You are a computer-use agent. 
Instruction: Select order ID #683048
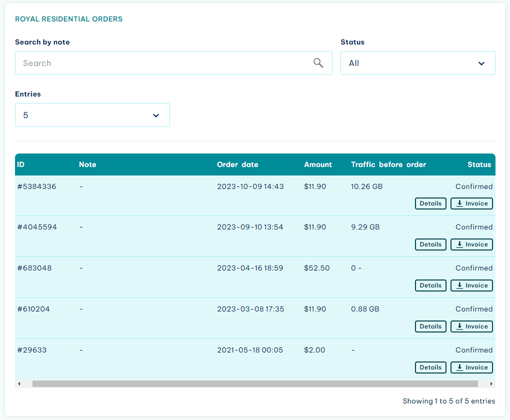[34, 268]
